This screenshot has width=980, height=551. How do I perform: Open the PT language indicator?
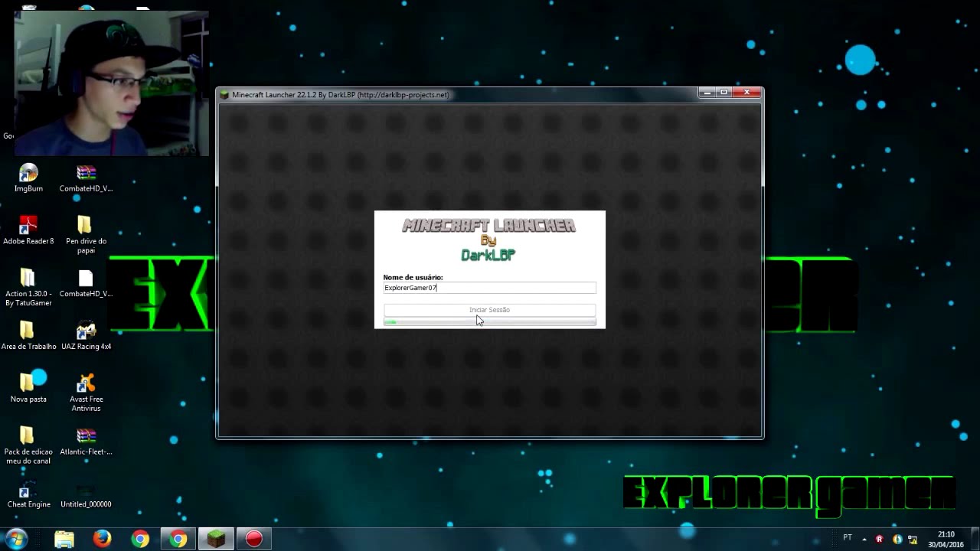[x=848, y=538]
